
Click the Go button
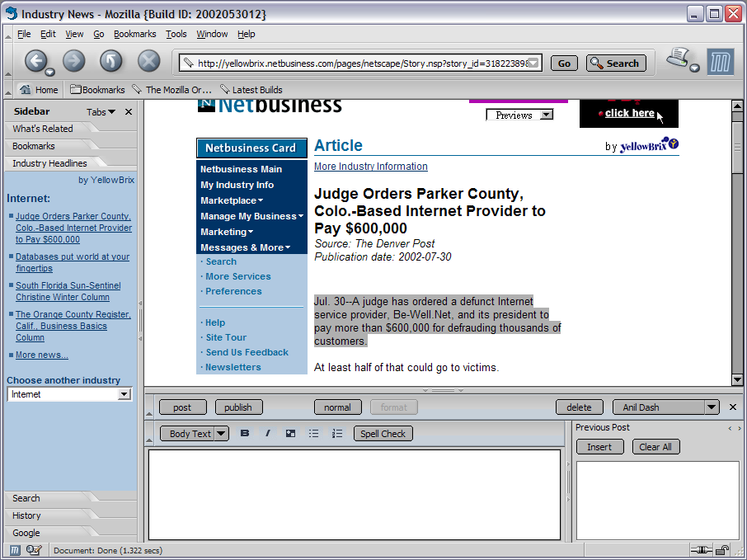point(564,63)
